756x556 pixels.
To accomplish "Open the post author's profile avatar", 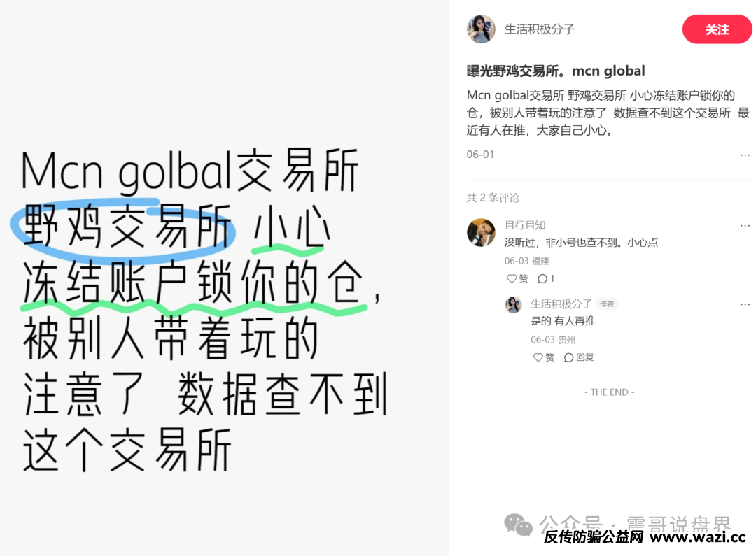I will [x=481, y=29].
